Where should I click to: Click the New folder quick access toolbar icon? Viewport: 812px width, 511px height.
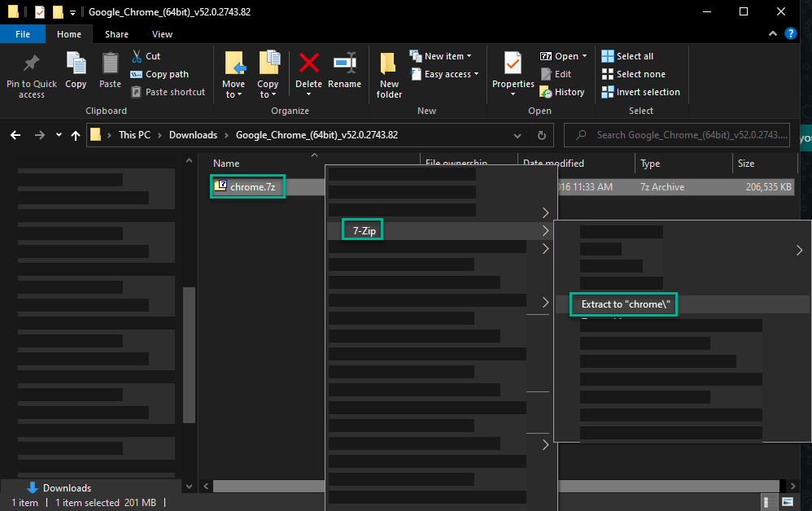pos(58,12)
